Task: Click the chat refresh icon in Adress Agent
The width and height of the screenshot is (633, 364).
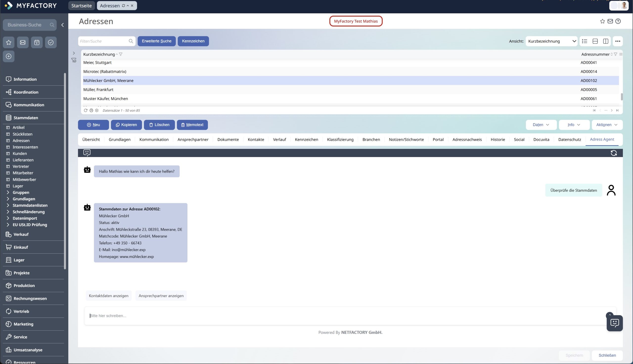Action: pyautogui.click(x=613, y=153)
